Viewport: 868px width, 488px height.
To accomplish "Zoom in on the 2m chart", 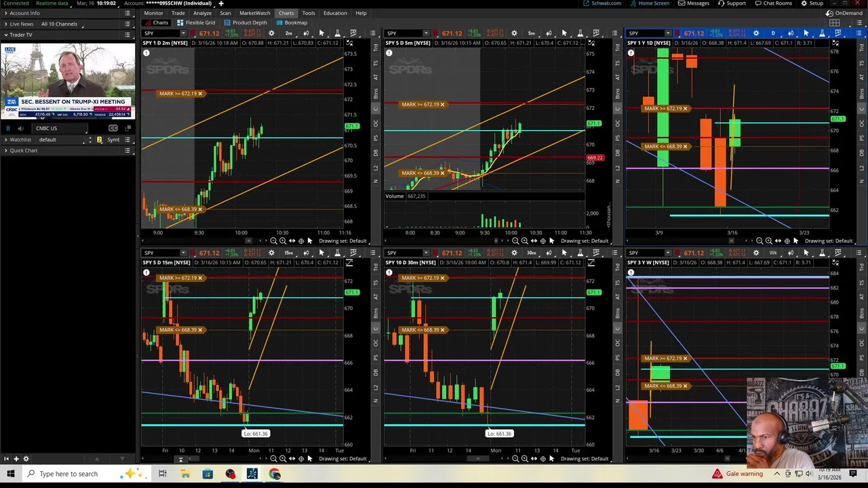I will coord(282,241).
